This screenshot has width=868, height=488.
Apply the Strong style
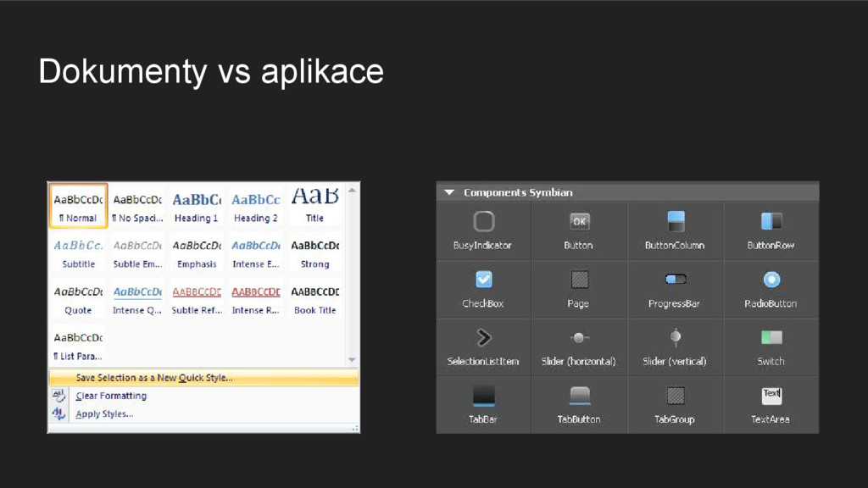[x=315, y=252]
